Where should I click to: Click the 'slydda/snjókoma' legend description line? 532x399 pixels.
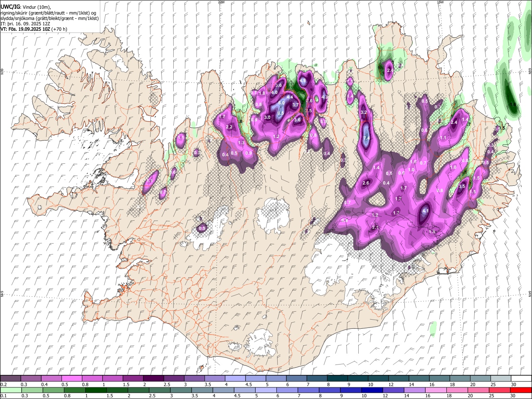[49, 18]
